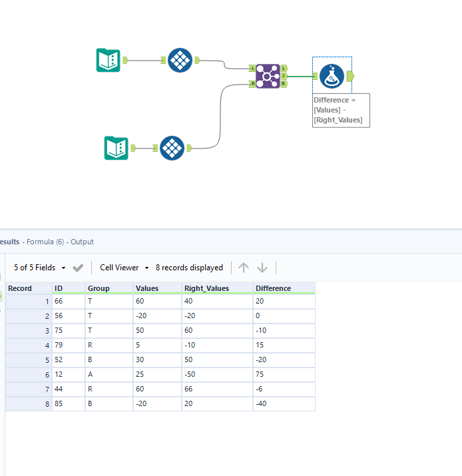Apply field selection with the checkmark icon
Image resolution: width=462 pixels, height=476 pixels.
pyautogui.click(x=78, y=268)
